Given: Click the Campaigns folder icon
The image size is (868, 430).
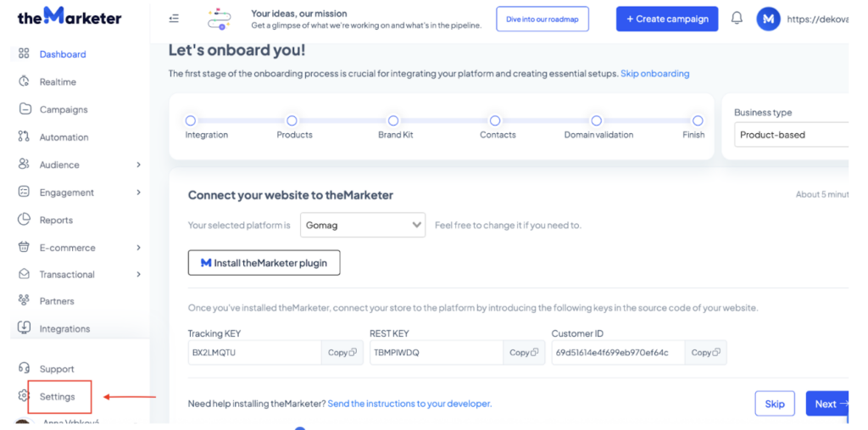Looking at the screenshot, I should tap(24, 109).
